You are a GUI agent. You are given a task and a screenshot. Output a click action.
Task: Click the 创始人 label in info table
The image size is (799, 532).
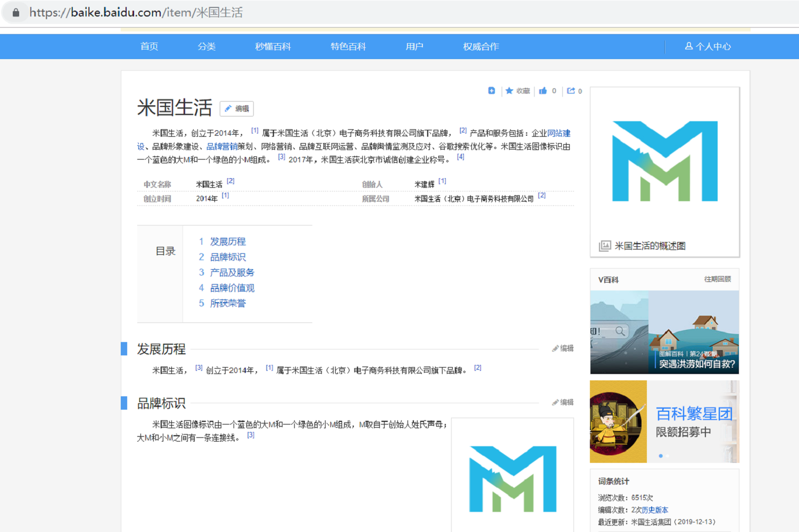pyautogui.click(x=372, y=185)
